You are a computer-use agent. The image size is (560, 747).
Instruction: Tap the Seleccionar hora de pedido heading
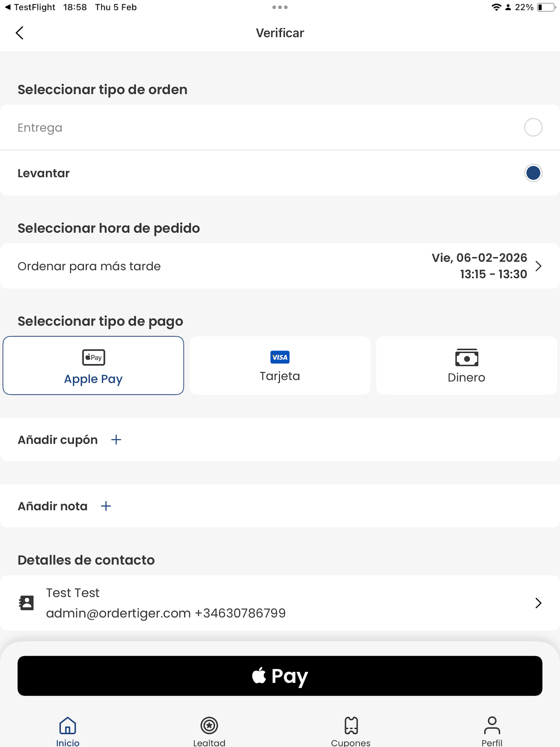[109, 228]
